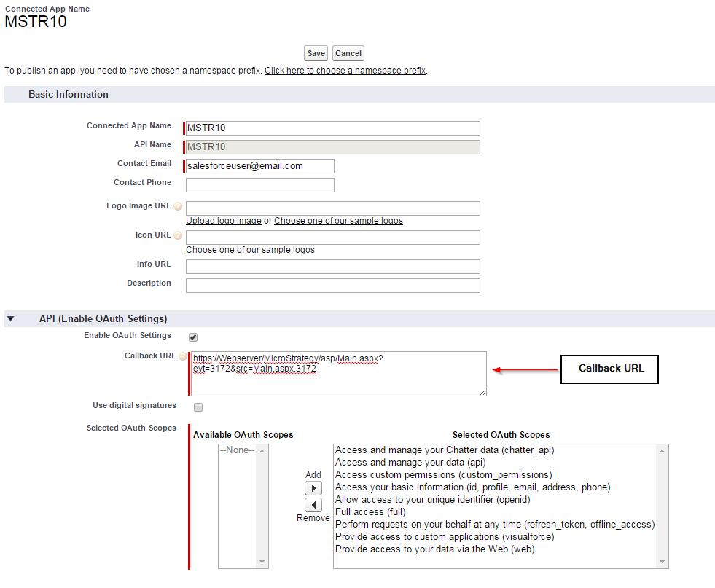
Task: Click down arrow of Selected Scopes scrollbar
Action: (x=662, y=562)
